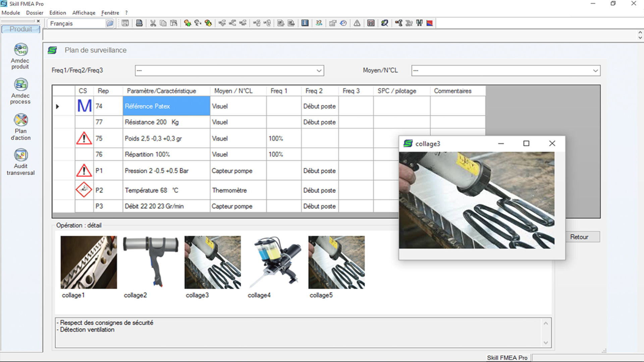Open the Edition menu
This screenshot has width=644, height=362.
(x=58, y=13)
